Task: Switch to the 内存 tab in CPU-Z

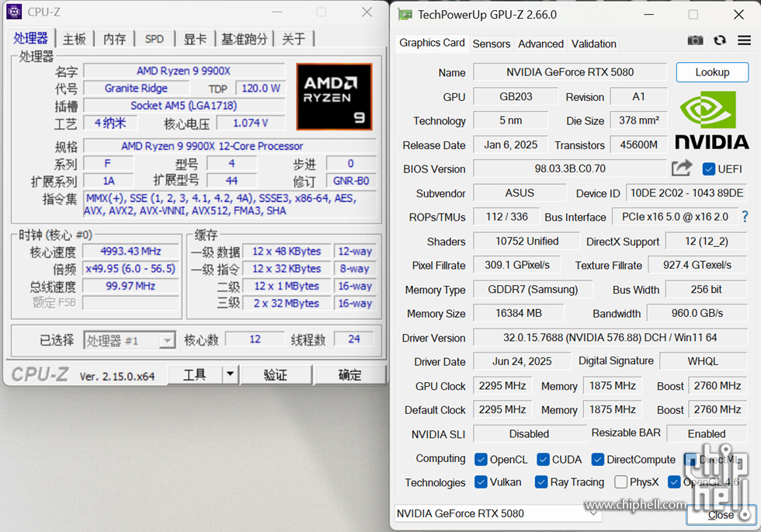Action: click(x=114, y=39)
